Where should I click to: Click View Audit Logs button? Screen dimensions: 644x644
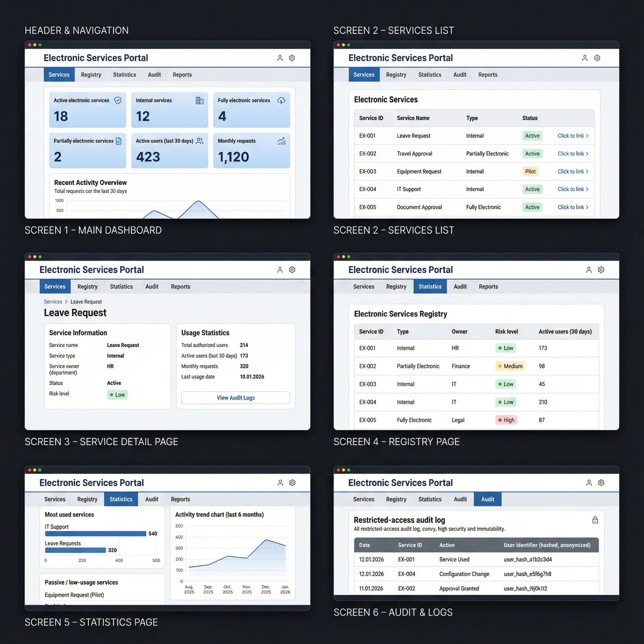235,397
